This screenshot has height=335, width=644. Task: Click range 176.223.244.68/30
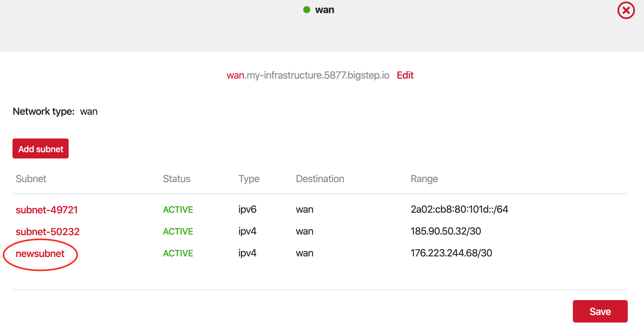pyautogui.click(x=451, y=253)
